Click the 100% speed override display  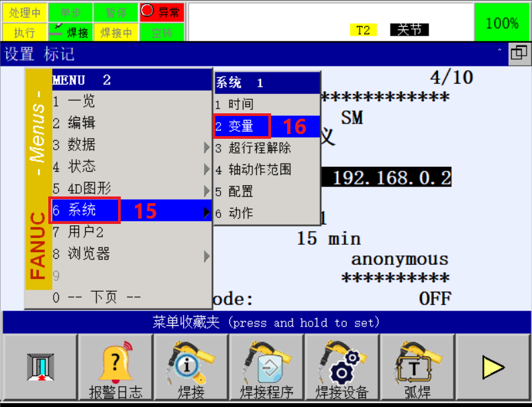click(x=502, y=22)
